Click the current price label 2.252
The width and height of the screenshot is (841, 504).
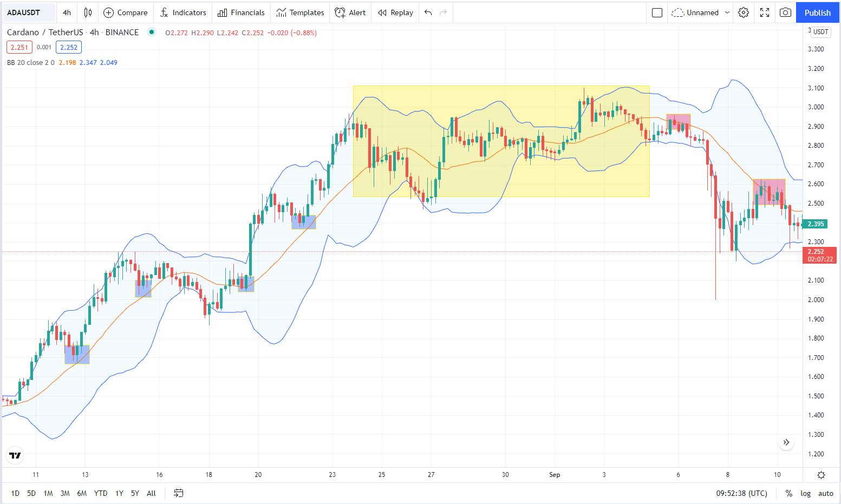(x=820, y=255)
